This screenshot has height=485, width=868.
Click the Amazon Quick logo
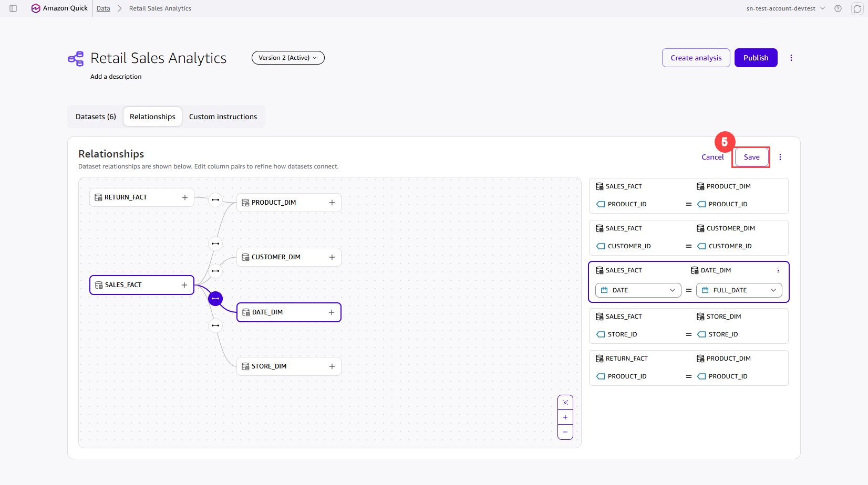click(59, 8)
